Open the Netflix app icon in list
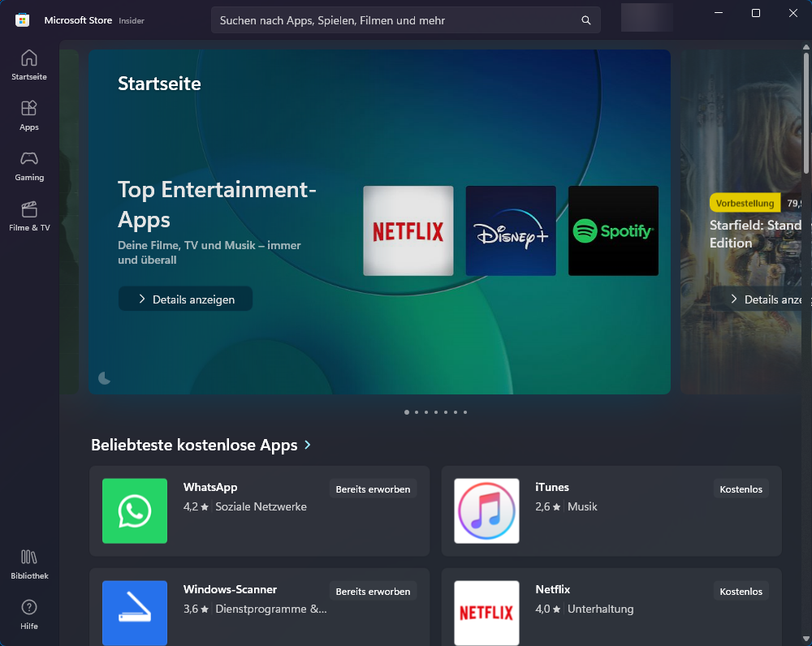This screenshot has height=646, width=812. click(486, 613)
